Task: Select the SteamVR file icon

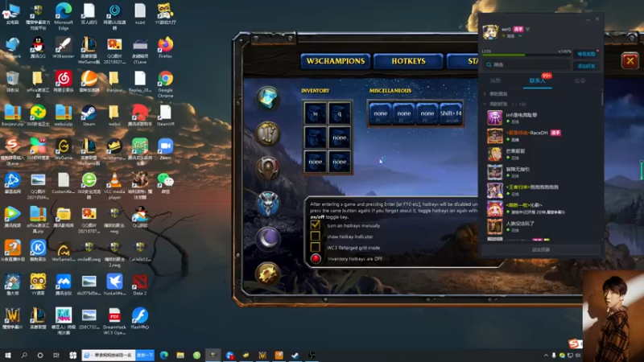Action: [x=165, y=115]
